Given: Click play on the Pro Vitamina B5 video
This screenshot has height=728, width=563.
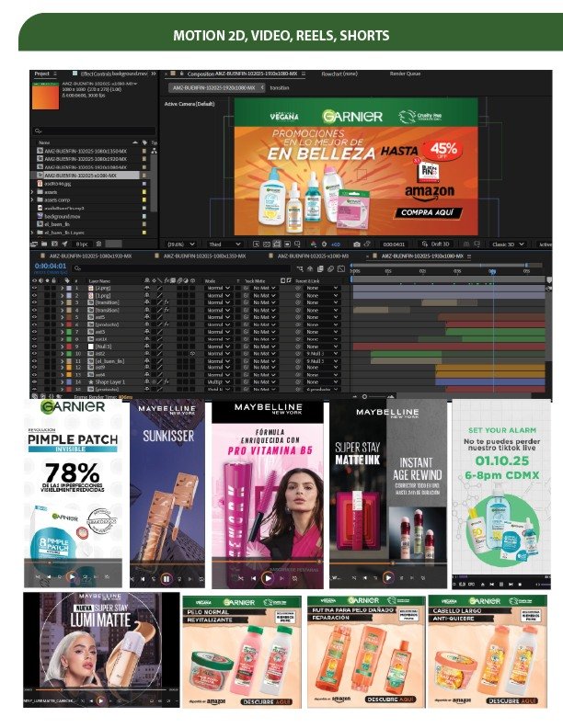Looking at the screenshot, I should coord(268,578).
